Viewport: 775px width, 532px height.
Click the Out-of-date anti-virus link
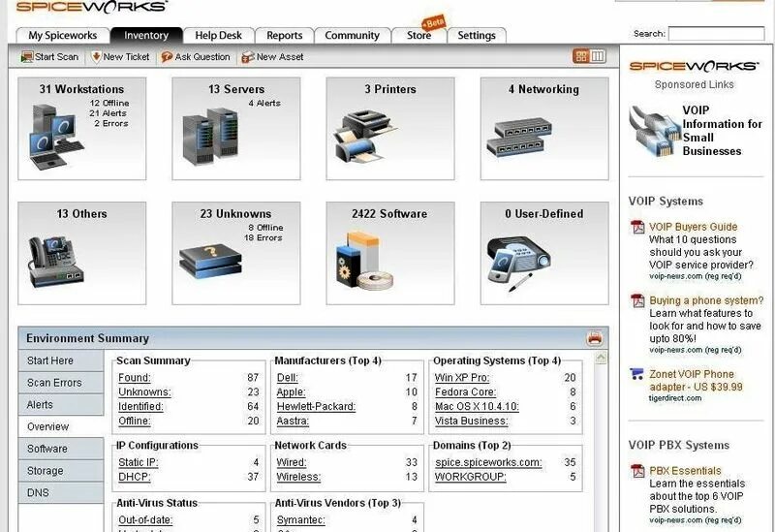coord(145,520)
